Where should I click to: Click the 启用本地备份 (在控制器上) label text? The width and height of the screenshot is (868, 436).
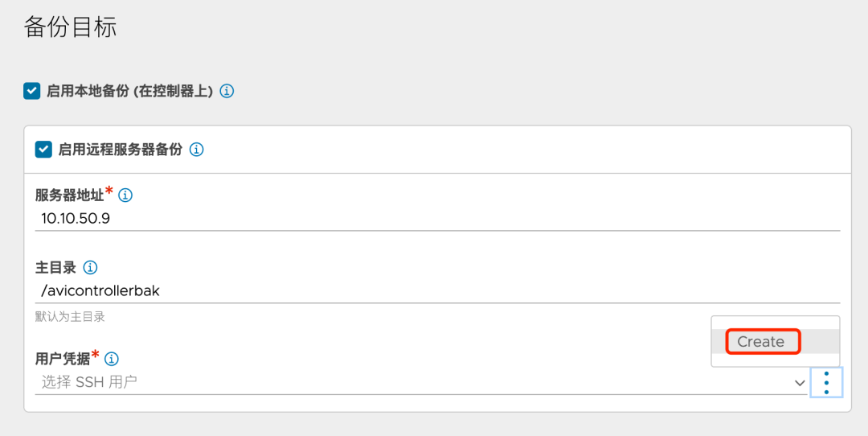[129, 91]
